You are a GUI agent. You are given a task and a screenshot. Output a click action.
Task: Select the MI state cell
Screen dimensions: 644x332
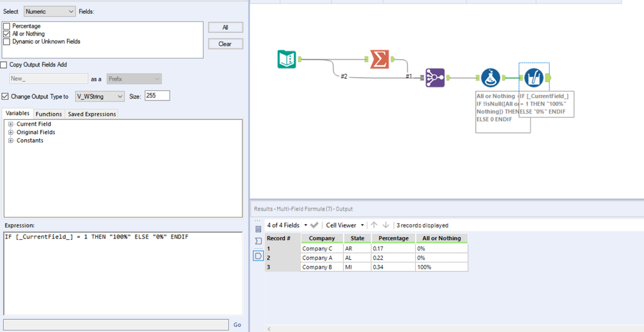click(x=357, y=267)
